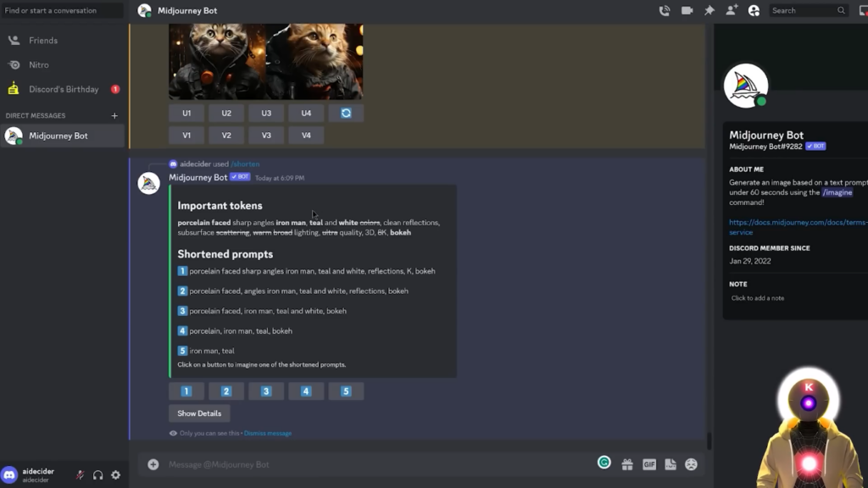The height and width of the screenshot is (488, 868).
Task: Open Nitro page
Action: pyautogui.click(x=63, y=64)
